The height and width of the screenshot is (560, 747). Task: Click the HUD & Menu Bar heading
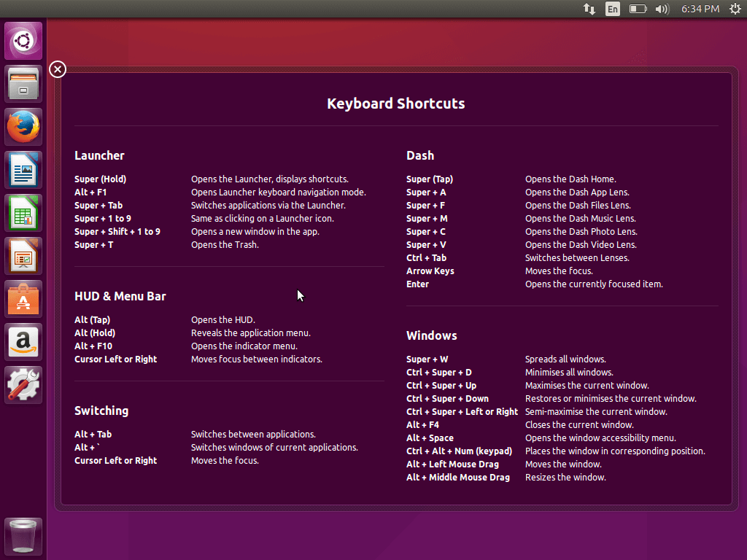[x=120, y=296]
